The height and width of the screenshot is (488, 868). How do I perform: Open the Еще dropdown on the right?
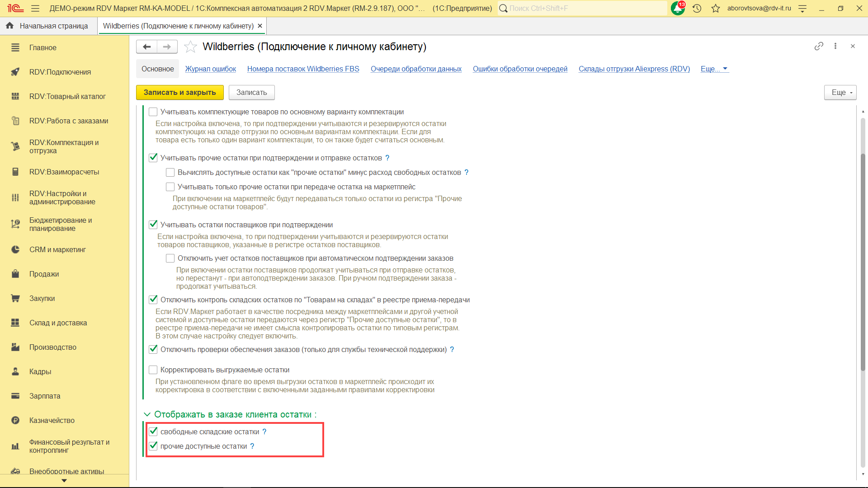840,92
